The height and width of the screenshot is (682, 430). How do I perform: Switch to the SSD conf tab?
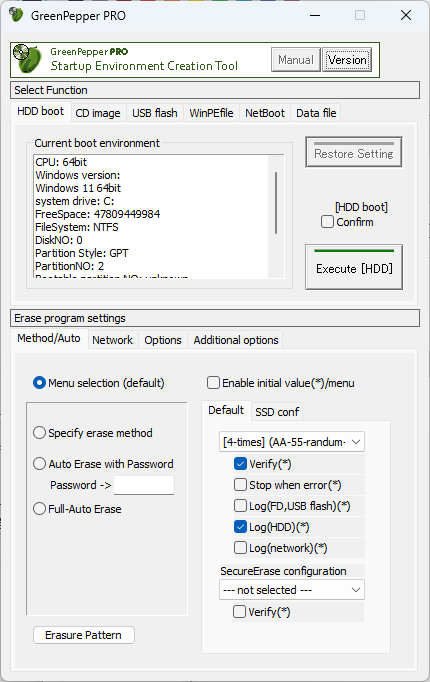tap(277, 411)
